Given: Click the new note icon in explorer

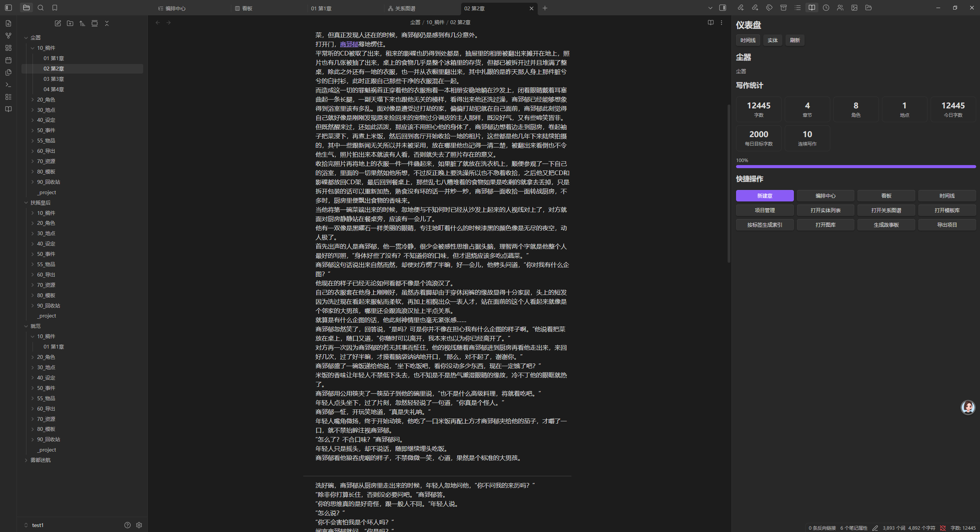Looking at the screenshot, I should 58,23.
